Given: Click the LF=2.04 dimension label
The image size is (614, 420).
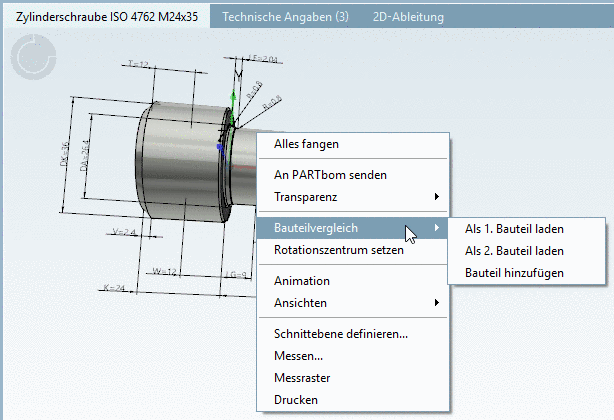Looking at the screenshot, I should point(263,59).
